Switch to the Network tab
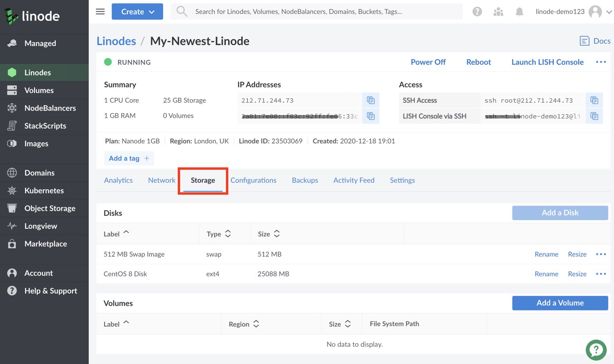 [x=161, y=180]
